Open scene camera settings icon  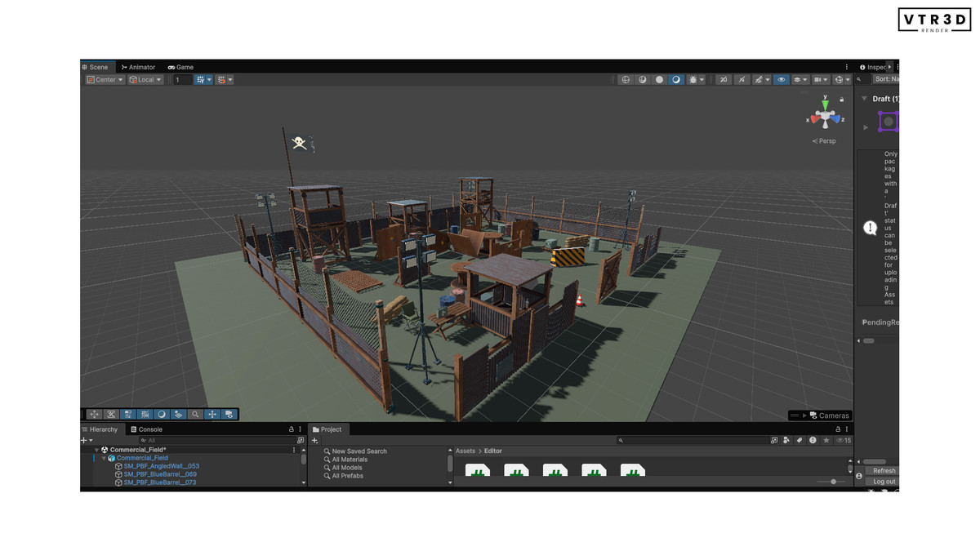click(x=817, y=80)
